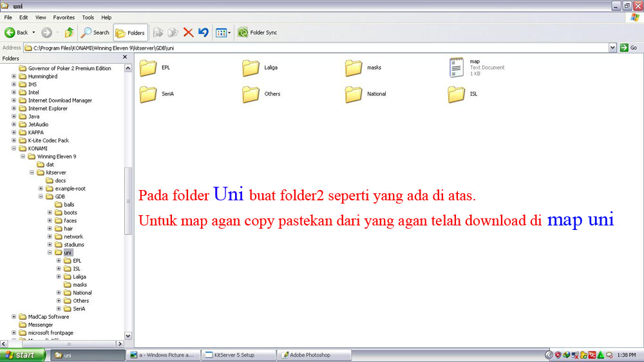
Task: Close the Folders pane with X
Action: pos(125,57)
